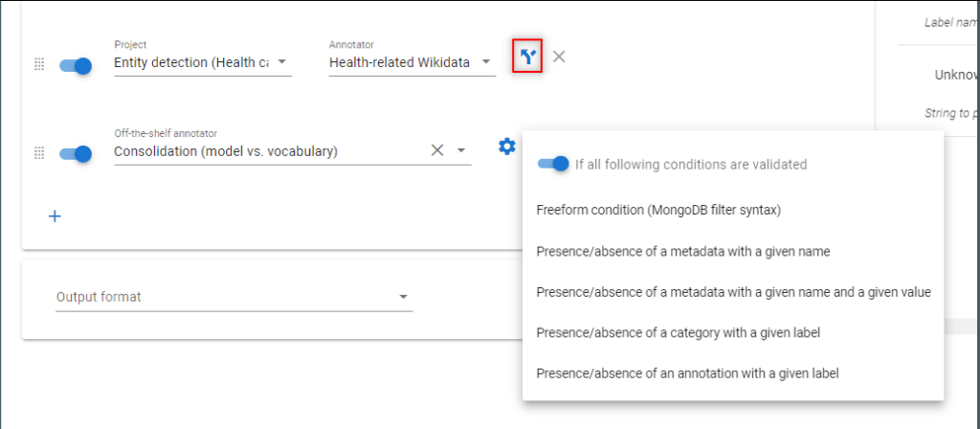
Task: Remove the Entity detection annotator row
Action: coord(559,56)
